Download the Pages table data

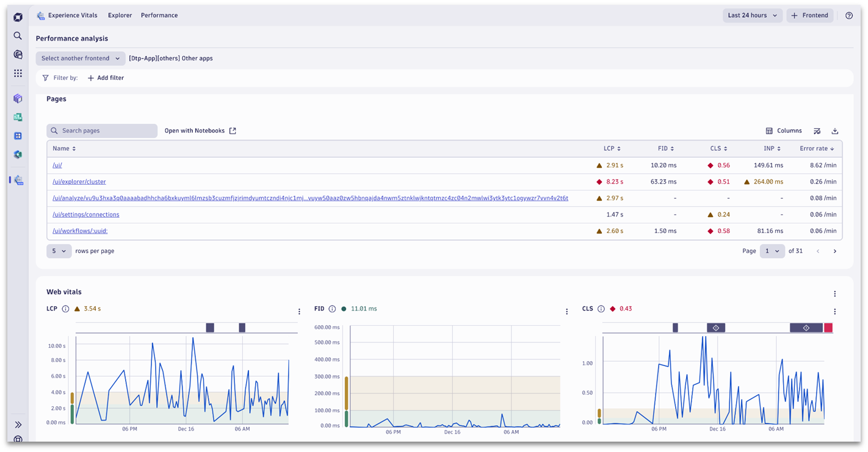coord(834,131)
